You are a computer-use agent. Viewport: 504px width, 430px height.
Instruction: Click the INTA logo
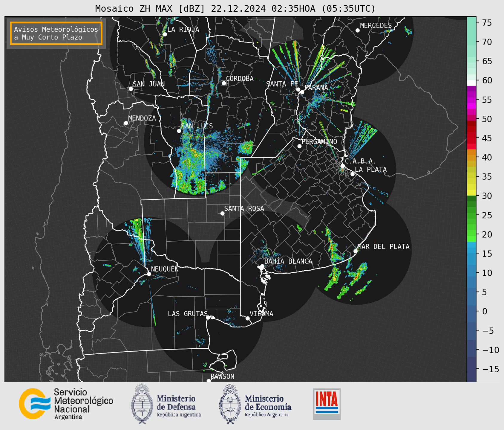327,404
